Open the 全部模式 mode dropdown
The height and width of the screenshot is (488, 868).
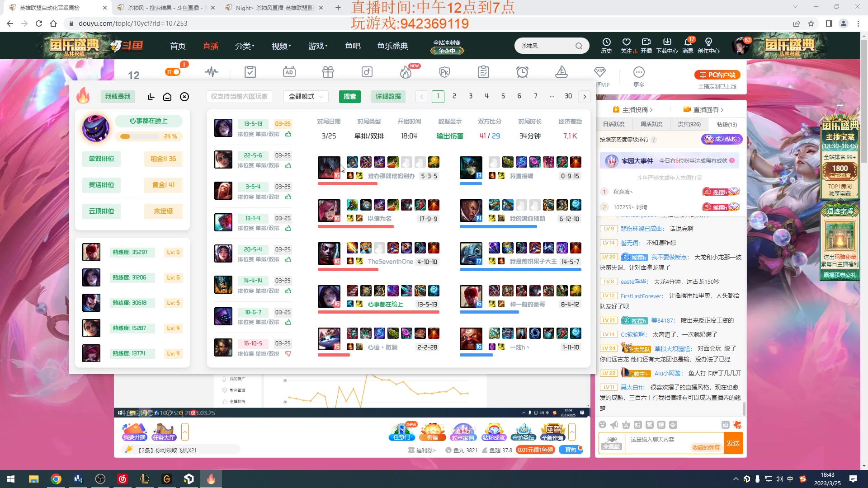306,96
